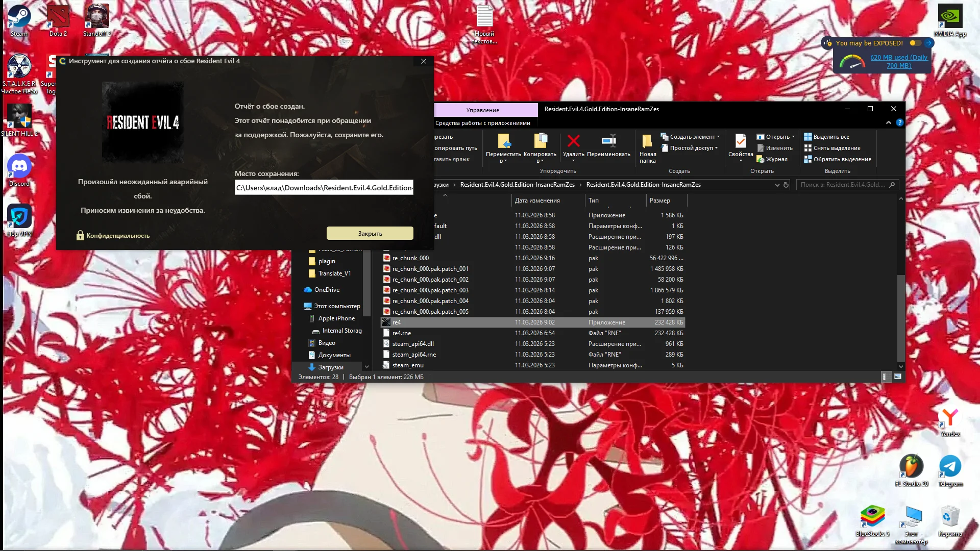The height and width of the screenshot is (551, 980).
Task: Click the Rename (Переименовать) ribbon icon
Action: 608,141
